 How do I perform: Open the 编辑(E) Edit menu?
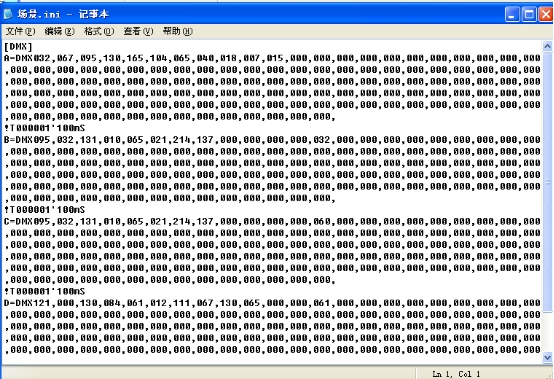(59, 31)
